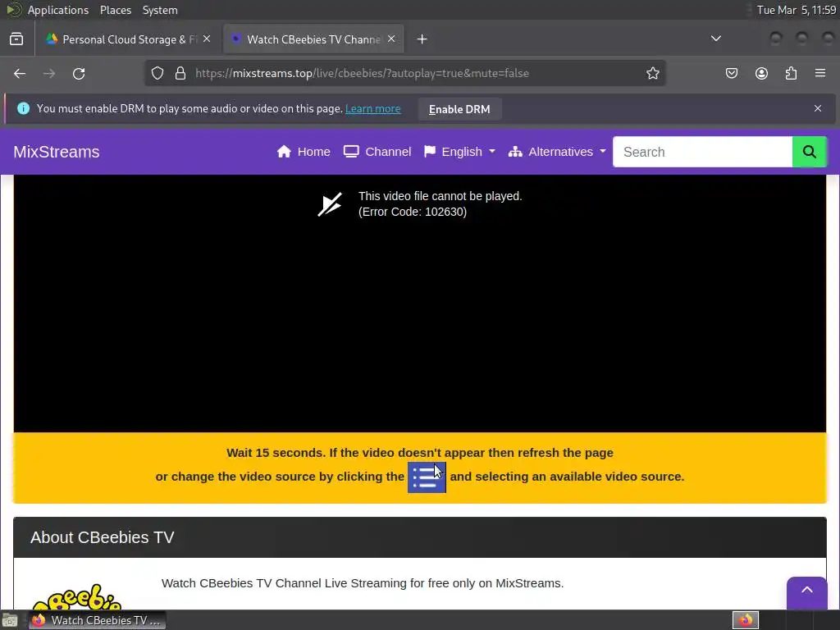Click the Watch CBeebies TV taskbar button
840x630 pixels.
[x=98, y=620]
